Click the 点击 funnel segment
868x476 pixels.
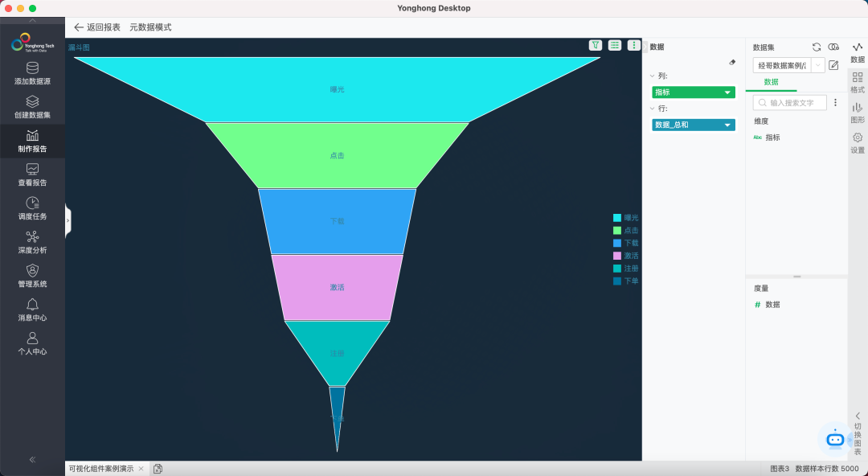pos(337,156)
